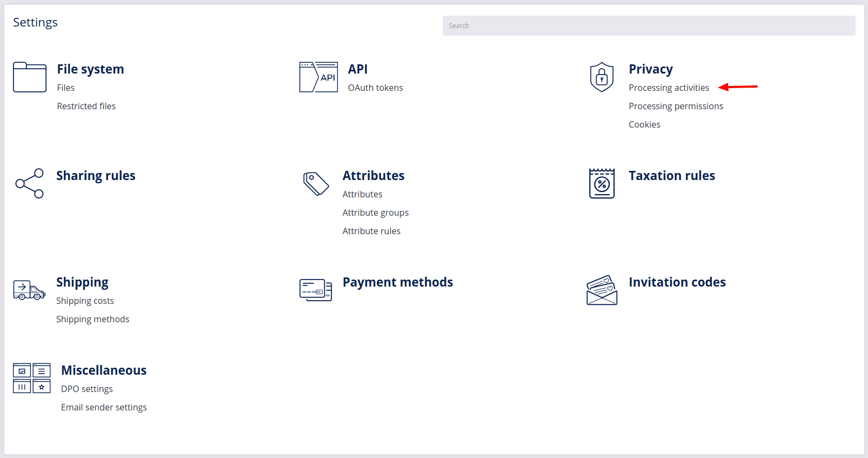Click the Miscellaneous windows grid icon
Viewport: 868px width, 458px height.
32,378
